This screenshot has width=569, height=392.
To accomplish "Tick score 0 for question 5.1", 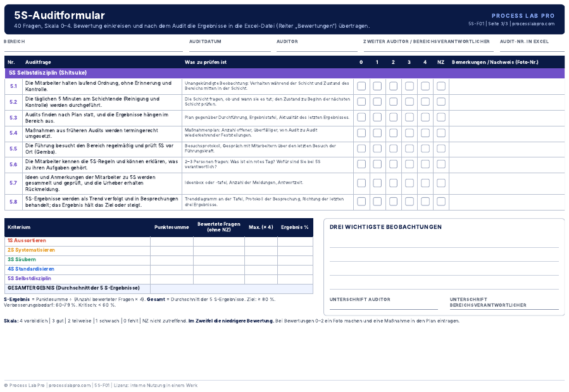I will pyautogui.click(x=361, y=87).
